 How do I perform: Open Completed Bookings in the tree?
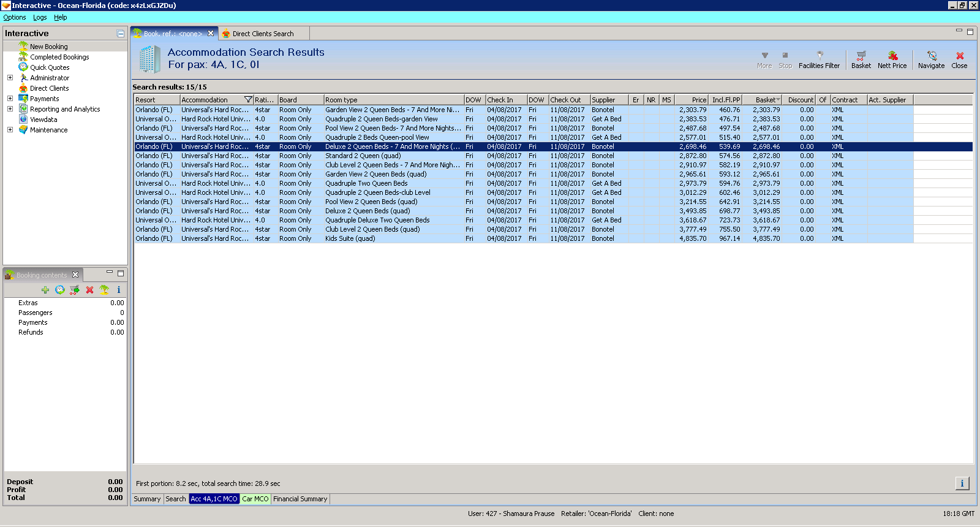(59, 57)
